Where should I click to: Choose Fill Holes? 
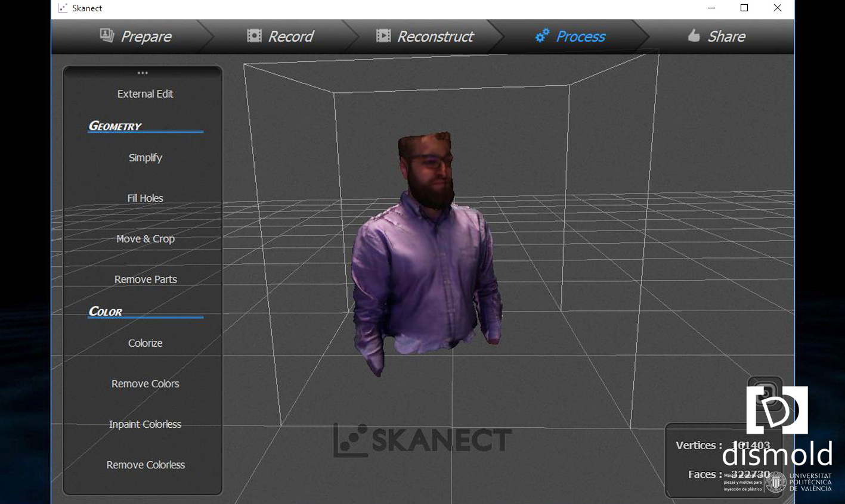tap(145, 198)
